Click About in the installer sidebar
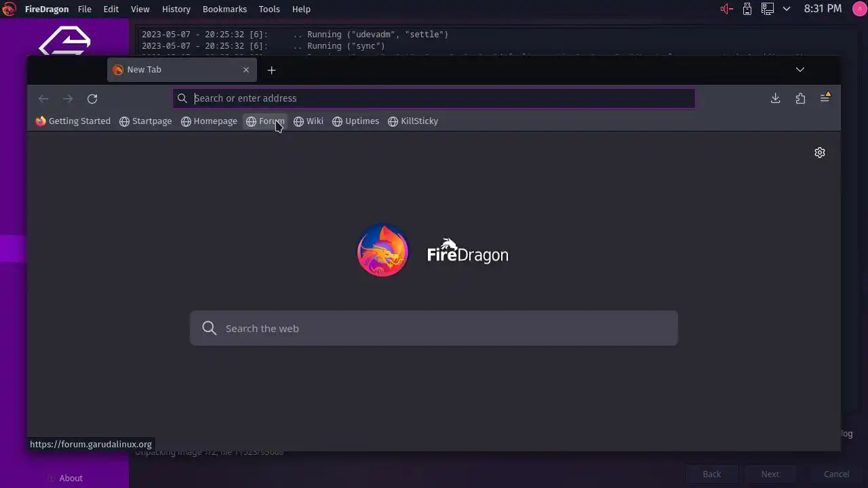868x488 pixels. tap(71, 478)
